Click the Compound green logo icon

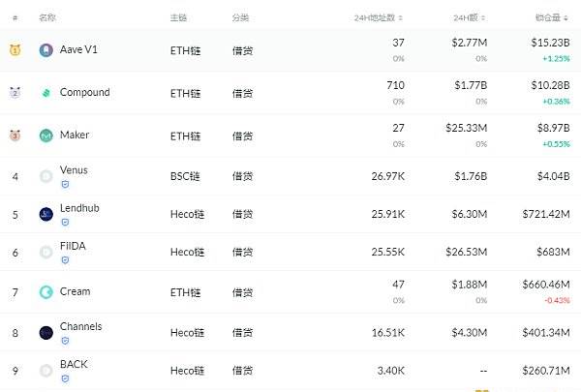click(46, 93)
